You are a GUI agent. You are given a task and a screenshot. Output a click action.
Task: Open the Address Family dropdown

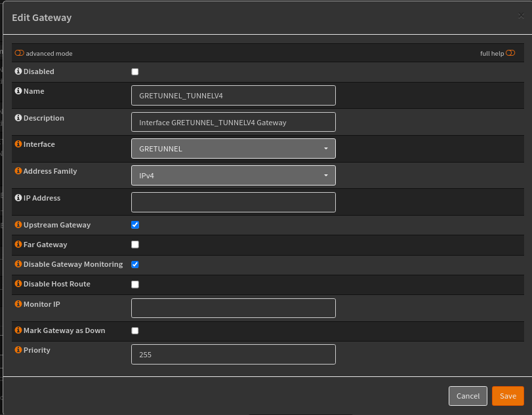point(233,175)
